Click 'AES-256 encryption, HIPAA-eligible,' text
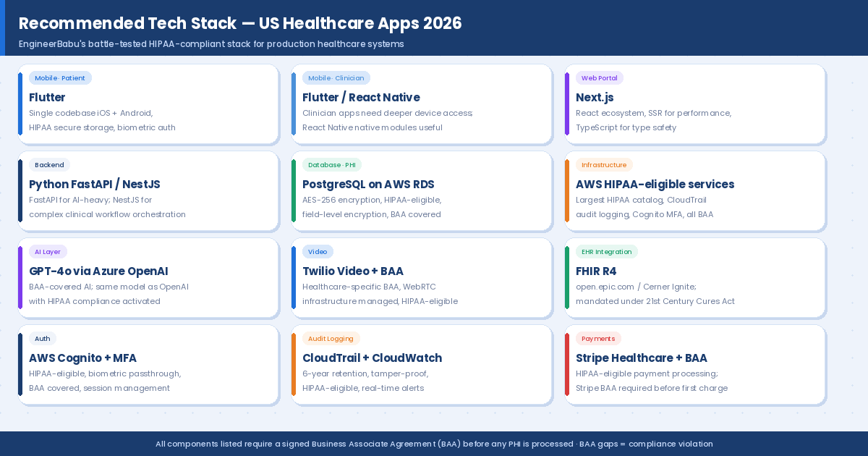The height and width of the screenshot is (456, 868). point(372,200)
